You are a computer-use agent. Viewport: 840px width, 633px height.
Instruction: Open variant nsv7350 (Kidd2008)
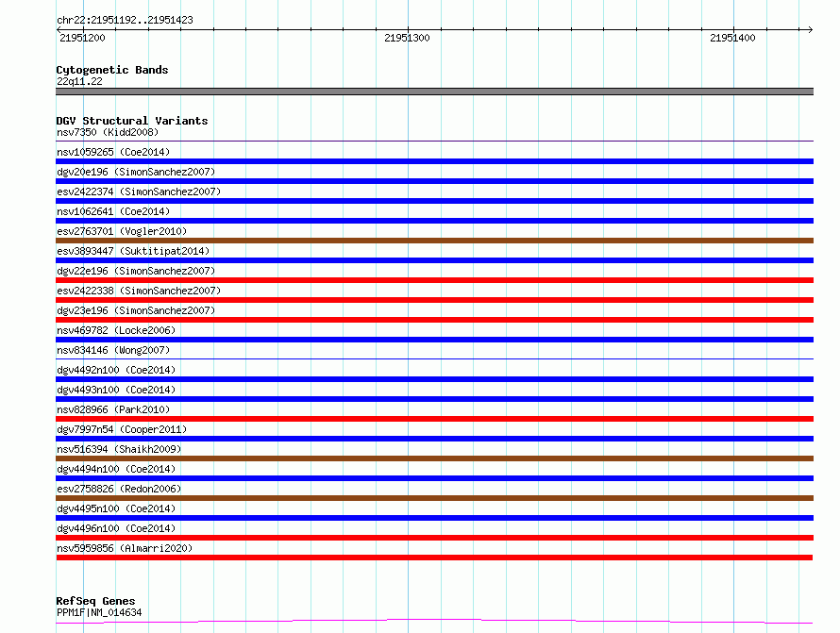(x=108, y=132)
